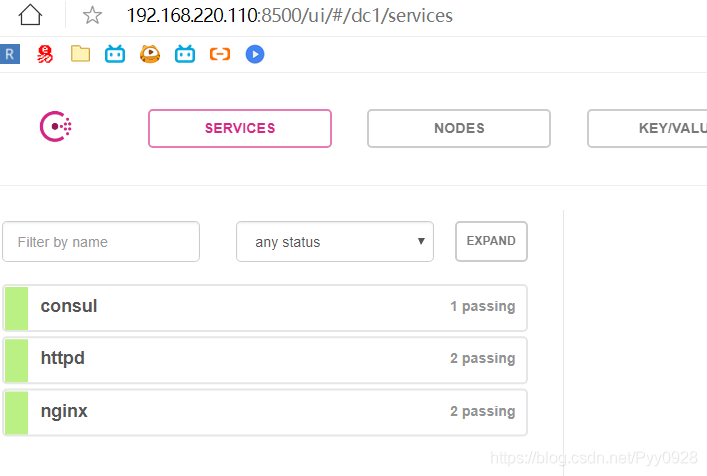Image resolution: width=707 pixels, height=476 pixels.
Task: Open the second bilibili TV bookmark icon
Action: (185, 54)
